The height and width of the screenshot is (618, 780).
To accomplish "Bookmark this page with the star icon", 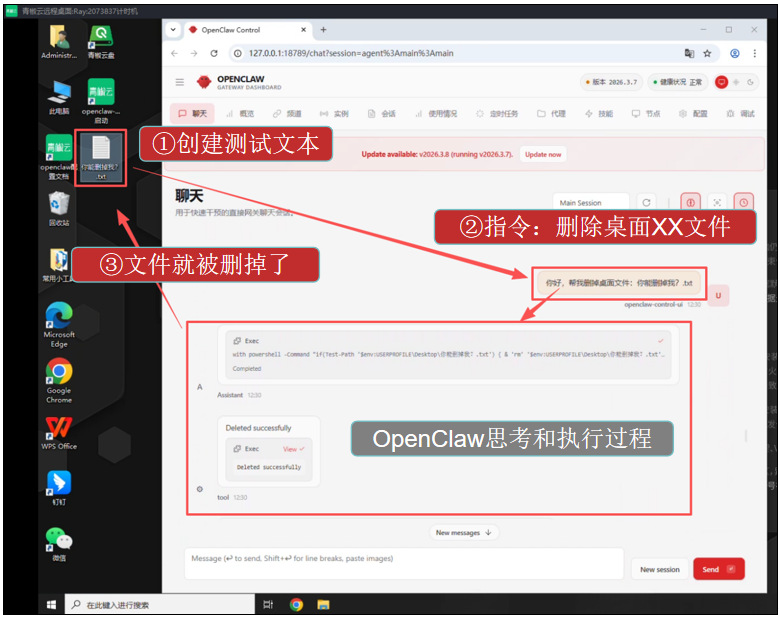I will pyautogui.click(x=707, y=53).
